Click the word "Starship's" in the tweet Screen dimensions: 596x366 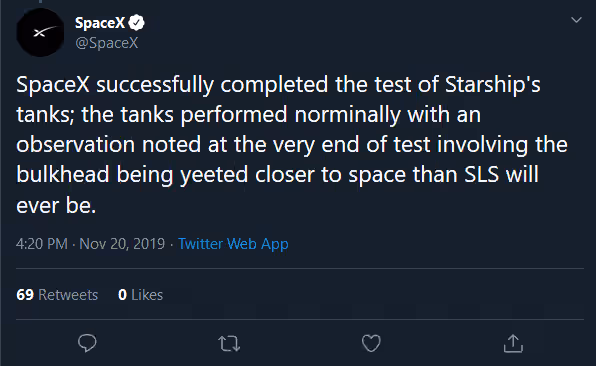pyautogui.click(x=493, y=85)
